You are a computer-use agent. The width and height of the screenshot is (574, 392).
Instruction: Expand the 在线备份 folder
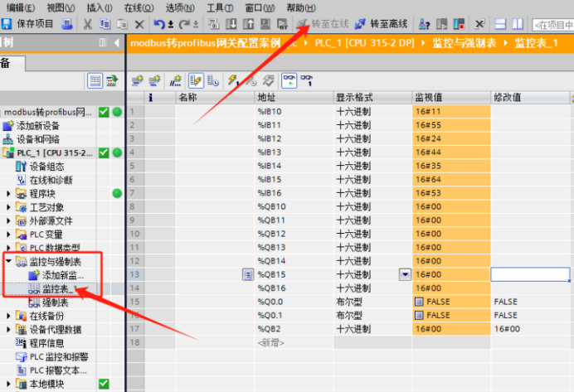coord(8,316)
